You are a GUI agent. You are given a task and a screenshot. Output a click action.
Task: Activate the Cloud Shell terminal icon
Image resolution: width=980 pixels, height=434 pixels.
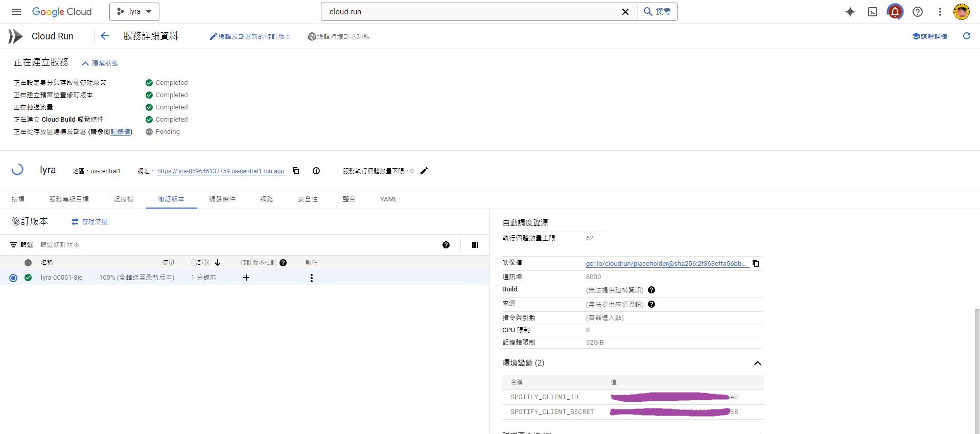[x=873, y=12]
